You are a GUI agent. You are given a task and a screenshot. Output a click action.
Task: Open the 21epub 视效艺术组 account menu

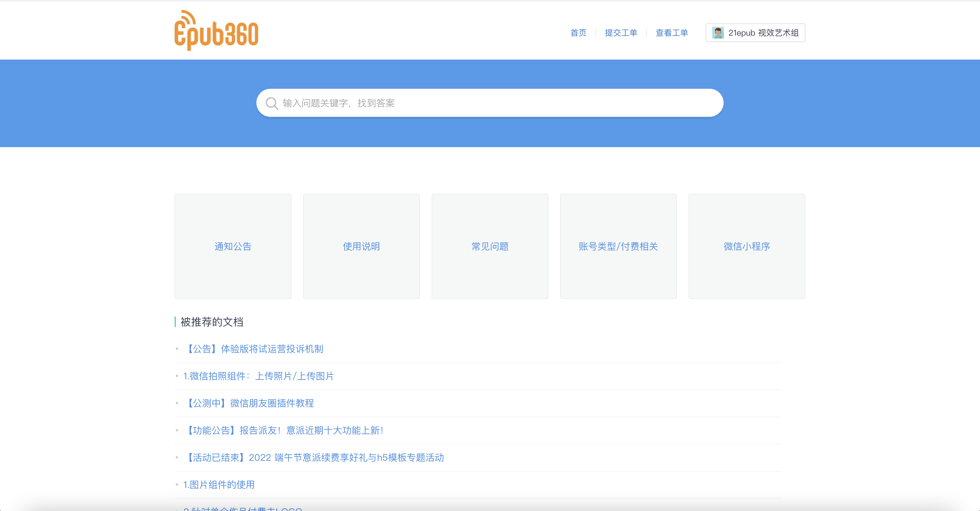[x=763, y=33]
